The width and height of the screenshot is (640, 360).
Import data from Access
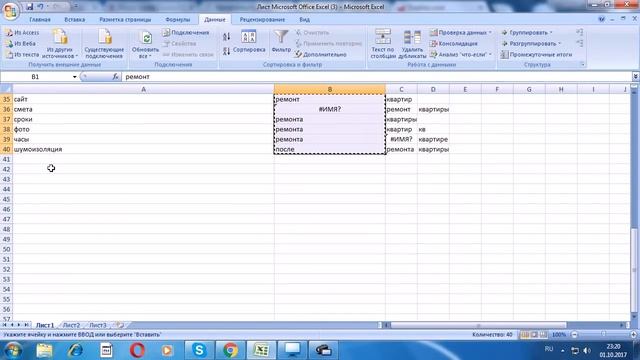pos(22,33)
